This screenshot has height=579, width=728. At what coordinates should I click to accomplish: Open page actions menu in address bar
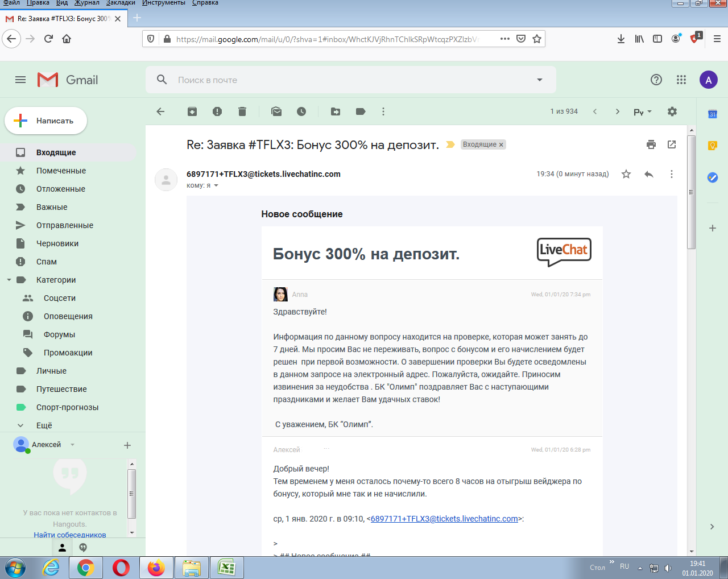[505, 39]
